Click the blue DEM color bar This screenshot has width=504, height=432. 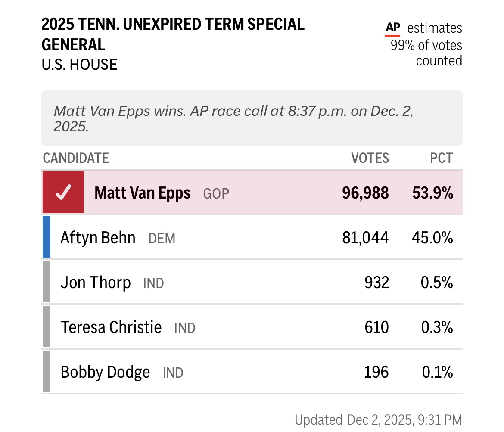click(x=47, y=237)
